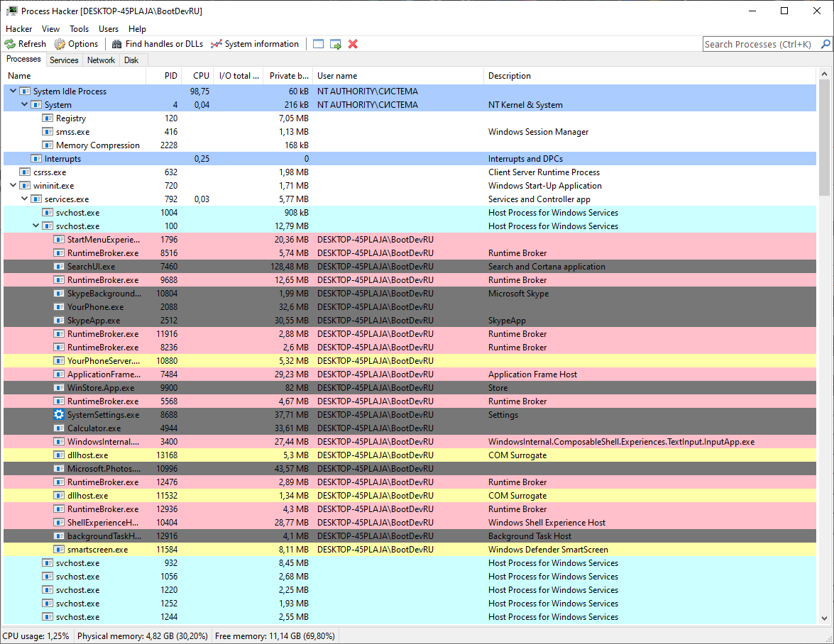
Task: Open the Hacker menu
Action: click(18, 28)
